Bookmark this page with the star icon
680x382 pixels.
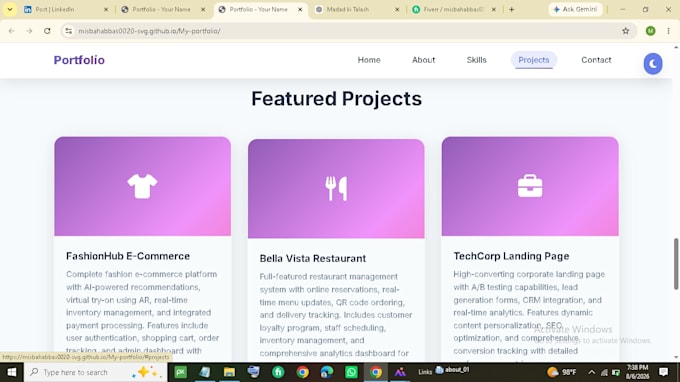625,31
